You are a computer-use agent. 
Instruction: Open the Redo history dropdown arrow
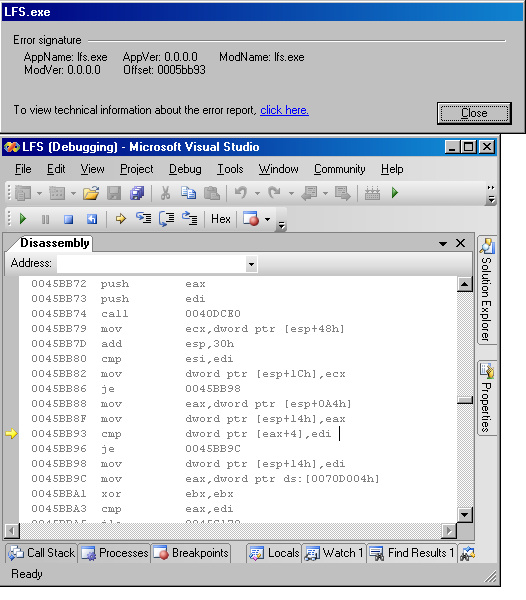[291, 193]
